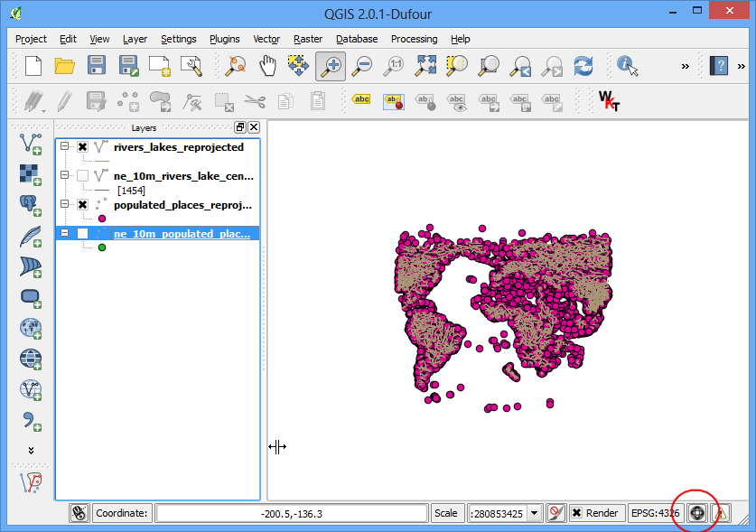The width and height of the screenshot is (756, 532).
Task: Toggle mouse extents icon beside Coordinate
Action: coord(79,513)
